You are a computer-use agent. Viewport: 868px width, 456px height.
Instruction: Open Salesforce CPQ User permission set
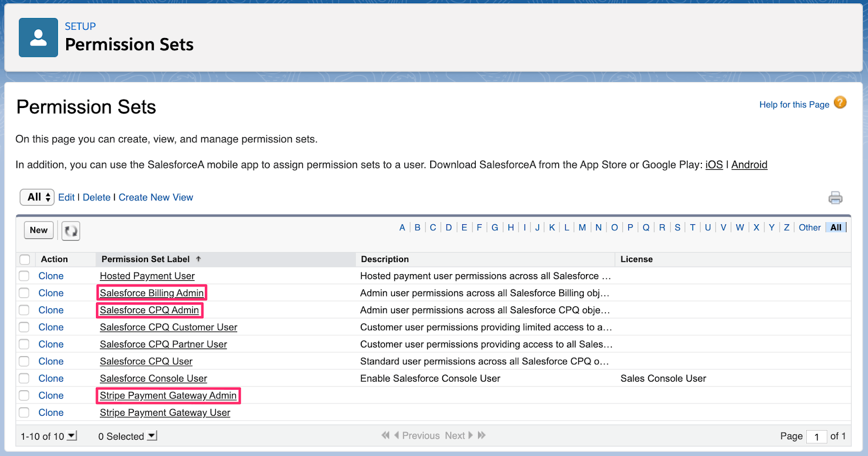(146, 362)
